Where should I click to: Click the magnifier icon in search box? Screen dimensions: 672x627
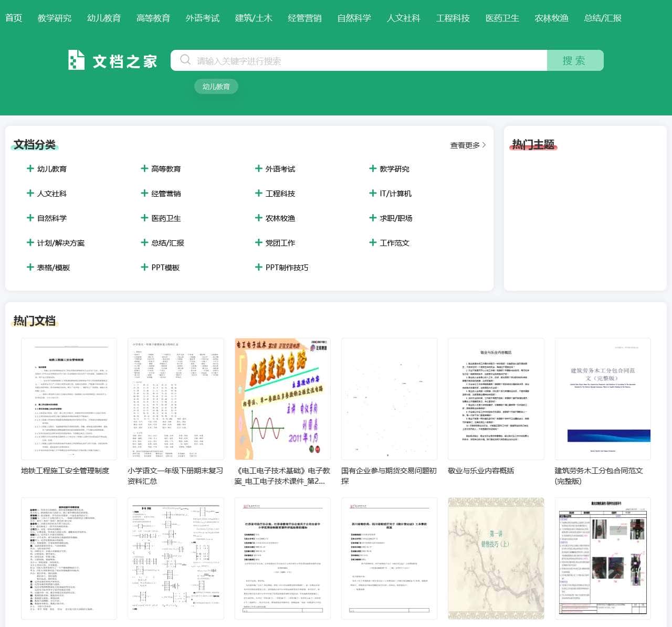point(185,60)
